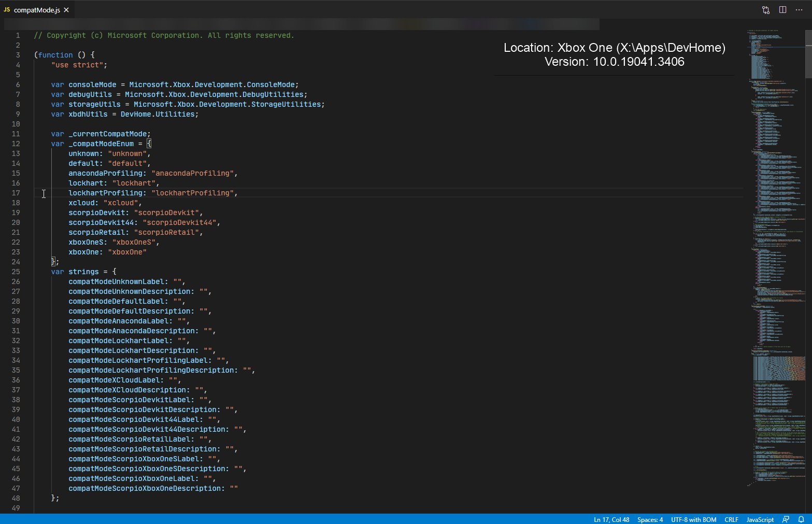Screen dimensions: 812x524
Task: Open the notifications bell in status bar
Action: (x=801, y=519)
